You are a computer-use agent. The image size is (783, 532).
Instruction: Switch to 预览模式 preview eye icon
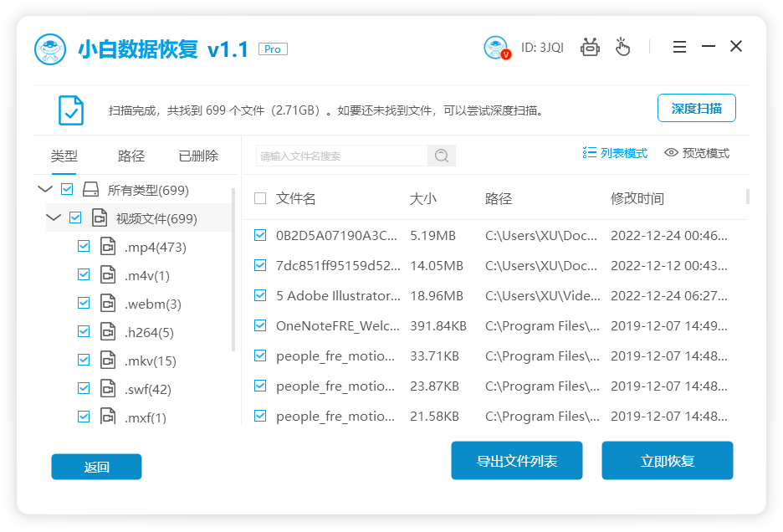pyautogui.click(x=670, y=153)
